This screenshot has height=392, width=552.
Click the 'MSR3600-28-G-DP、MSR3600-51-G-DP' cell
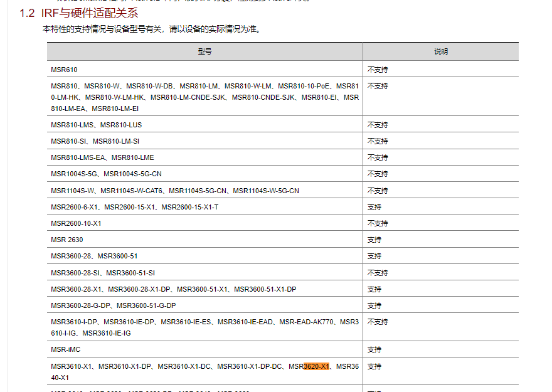coord(205,305)
